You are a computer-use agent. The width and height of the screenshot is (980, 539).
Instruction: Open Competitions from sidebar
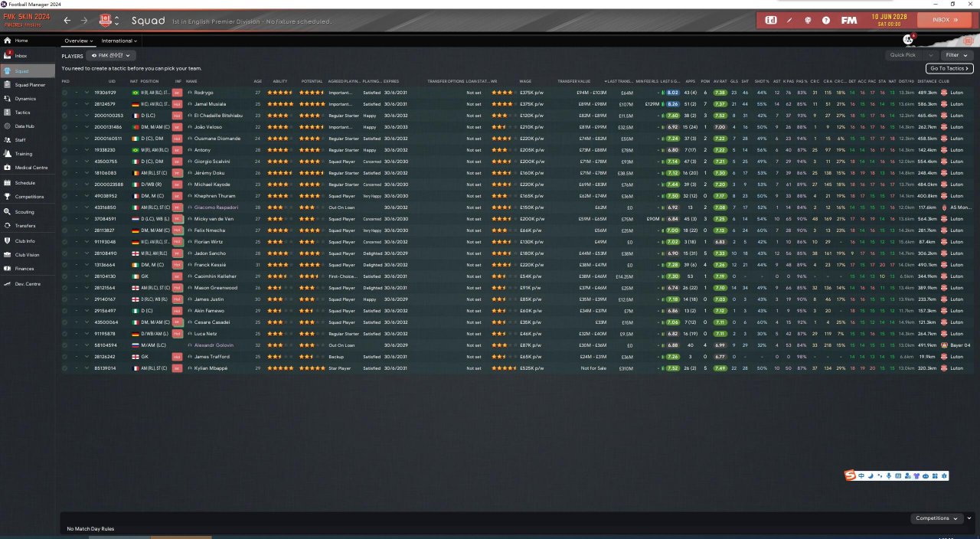pyautogui.click(x=29, y=197)
